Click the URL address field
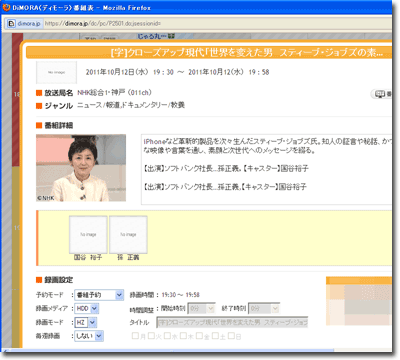Viewport: 400px width, 360px height. click(x=217, y=23)
